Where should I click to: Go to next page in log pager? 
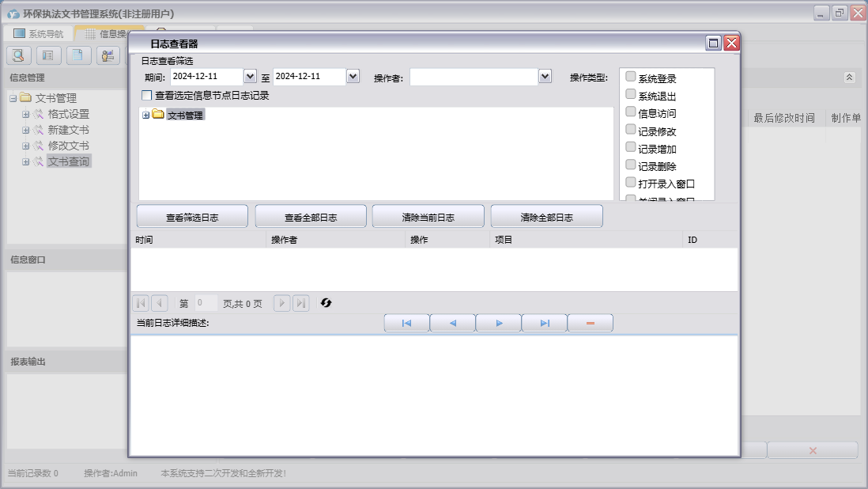click(281, 303)
